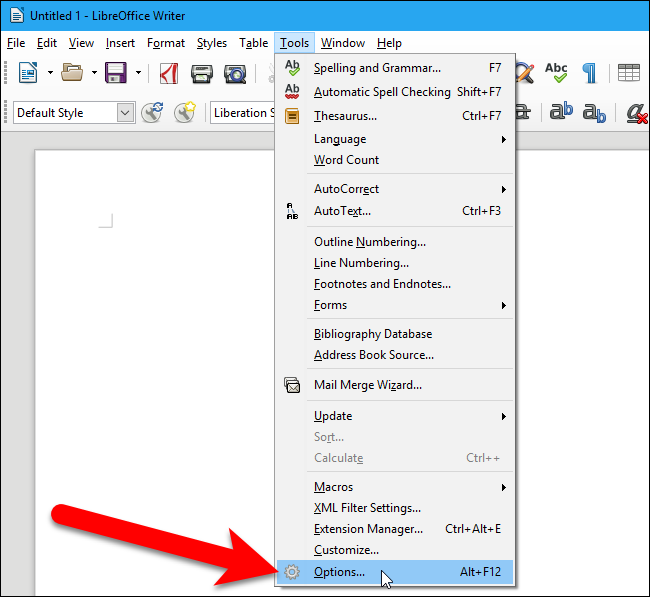This screenshot has width=650, height=597.
Task: Select the Thesaurus menu entry
Action: pos(395,116)
